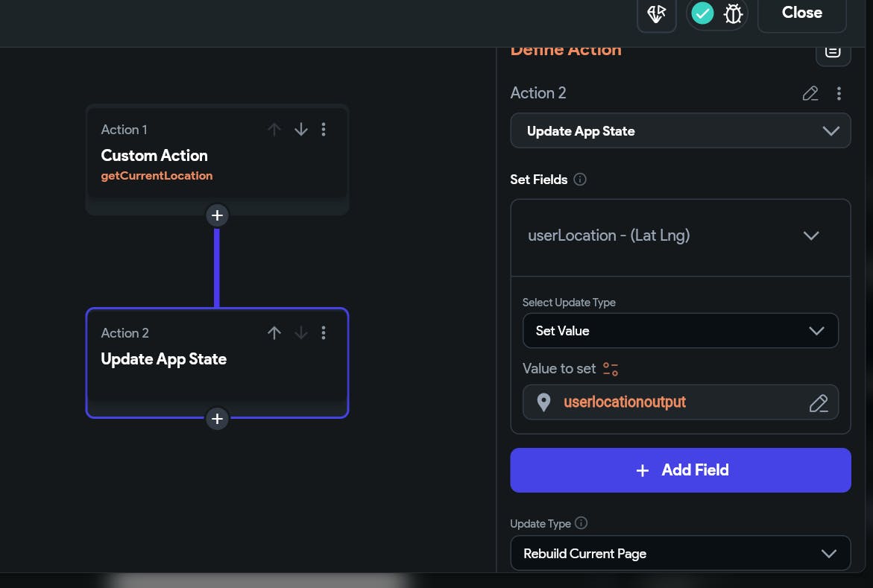Open Action 2 options in right panel
Screen dimensions: 873x588
(839, 93)
